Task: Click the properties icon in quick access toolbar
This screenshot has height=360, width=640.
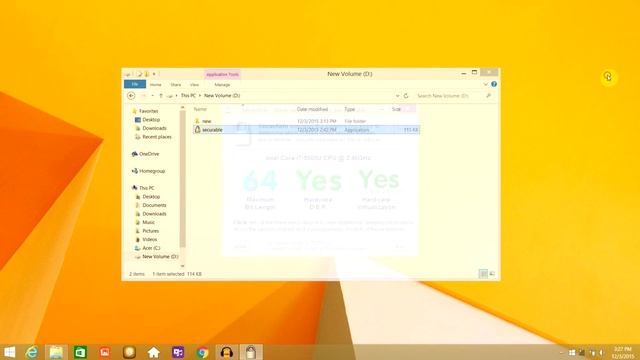Action: tap(139, 74)
